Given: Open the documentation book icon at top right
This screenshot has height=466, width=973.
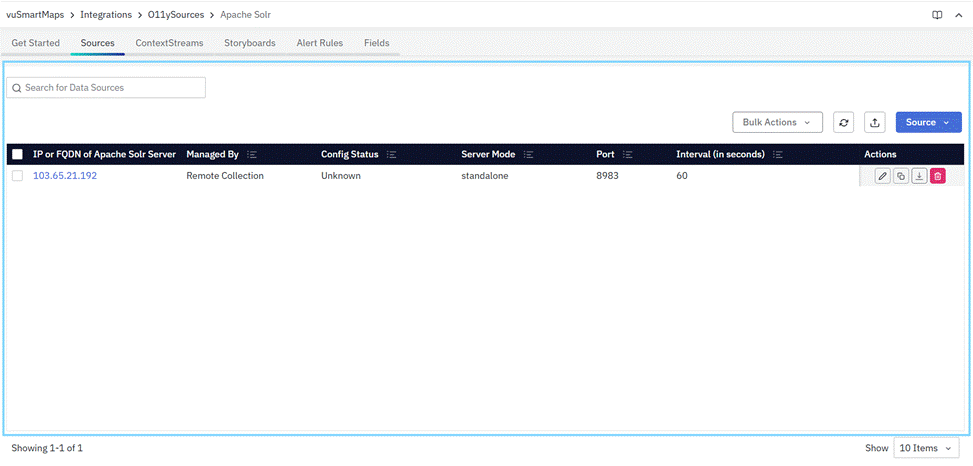Looking at the screenshot, I should pos(937,15).
